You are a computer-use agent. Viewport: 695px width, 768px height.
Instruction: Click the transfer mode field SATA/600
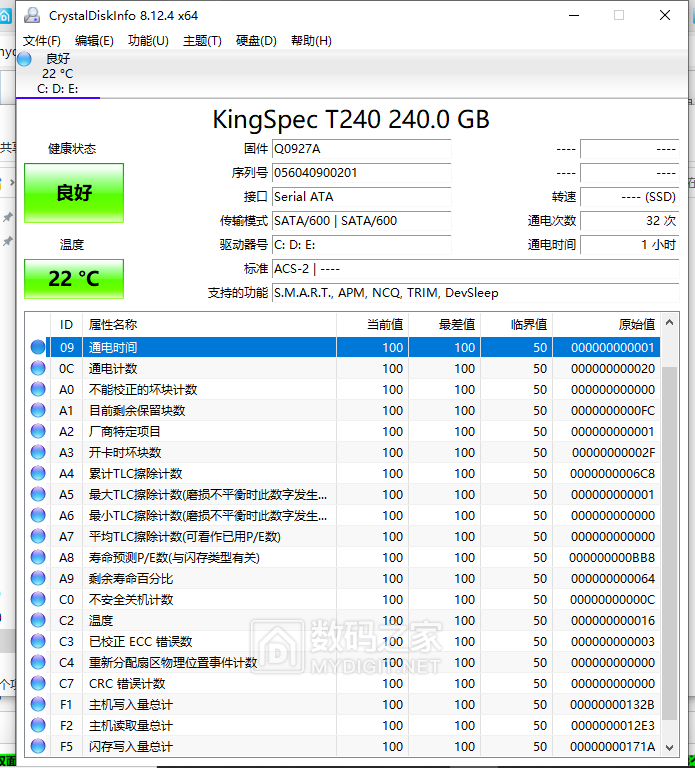(x=361, y=221)
